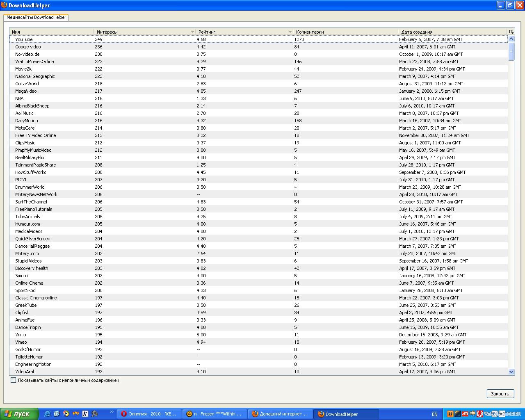Select the Медиасайты DownloadHelper tab
The image size is (525, 420).
[x=36, y=17]
